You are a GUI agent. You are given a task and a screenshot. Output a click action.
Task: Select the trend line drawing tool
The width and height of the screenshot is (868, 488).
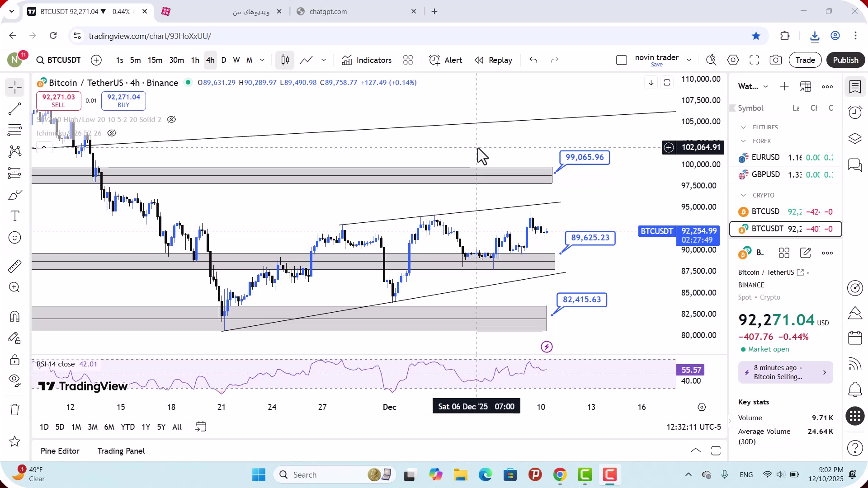[x=14, y=108]
